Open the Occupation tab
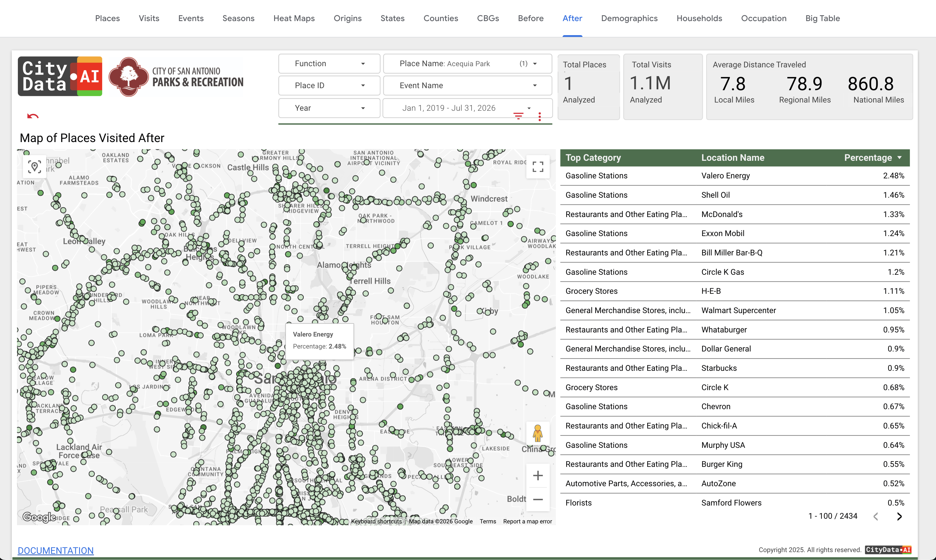The height and width of the screenshot is (560, 936). coord(764,18)
